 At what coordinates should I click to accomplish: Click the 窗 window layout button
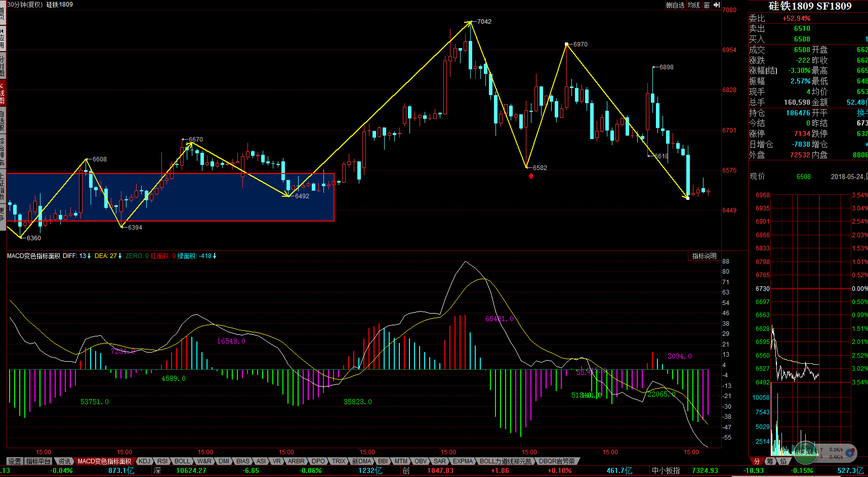pos(707,5)
